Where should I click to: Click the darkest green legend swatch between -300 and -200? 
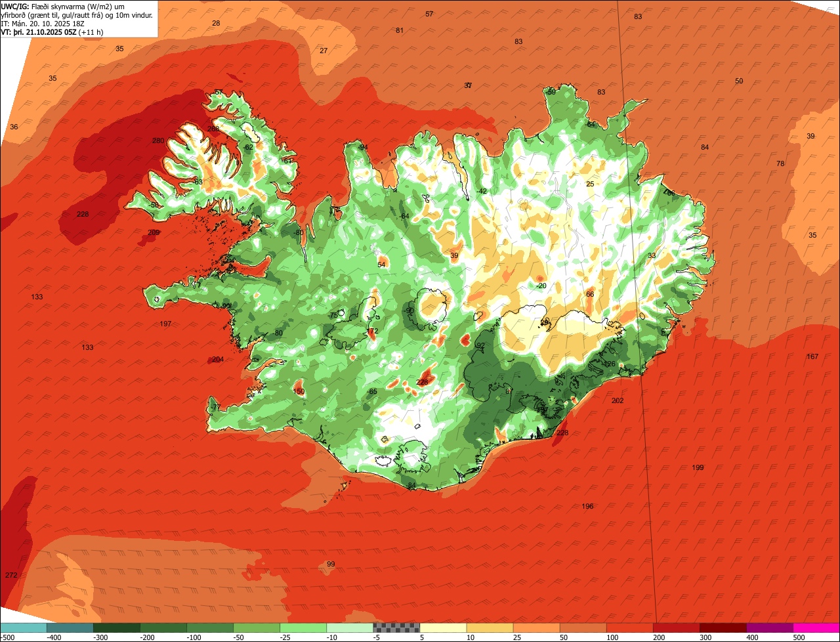tap(117, 628)
